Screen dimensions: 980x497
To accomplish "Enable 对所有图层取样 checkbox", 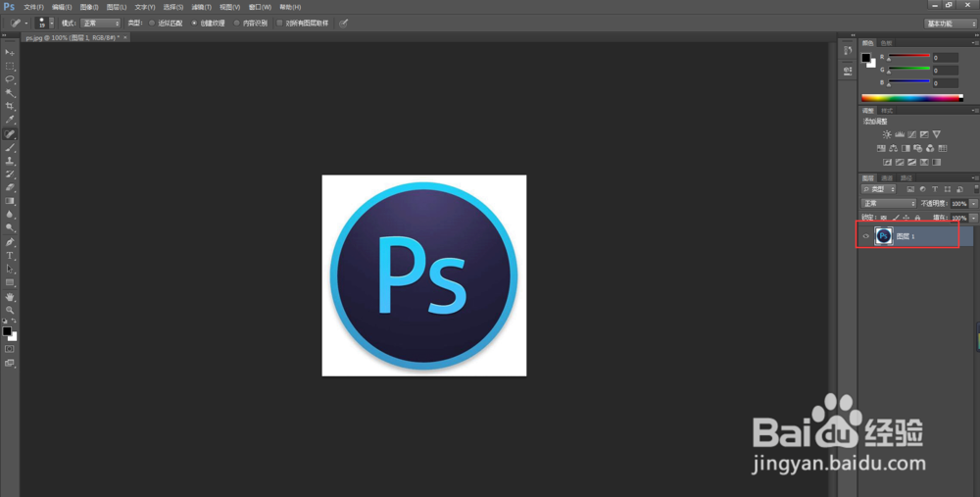I will click(279, 24).
